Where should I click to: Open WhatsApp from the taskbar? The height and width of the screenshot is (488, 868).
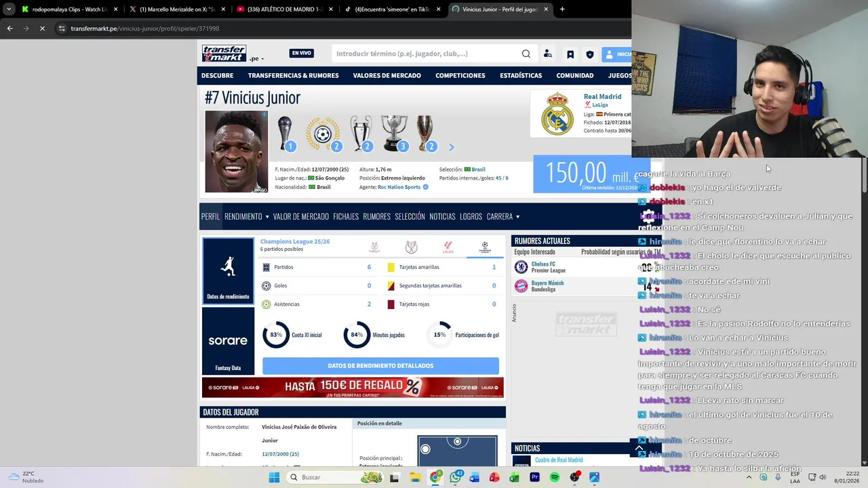click(455, 477)
